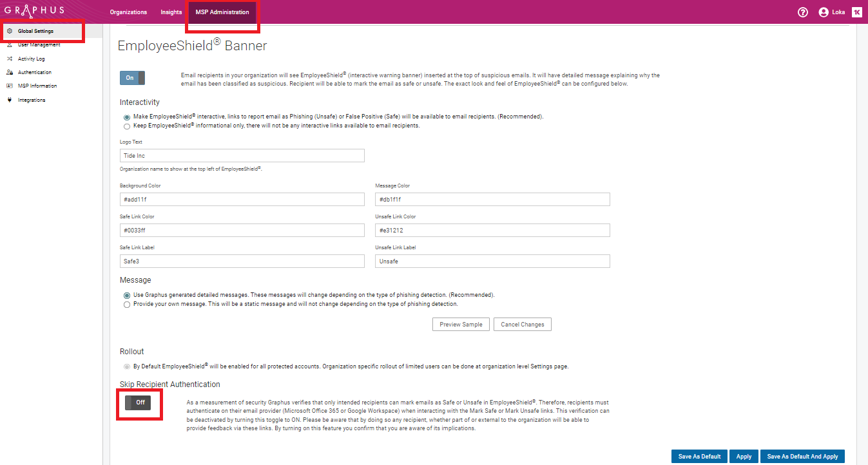The image size is (868, 465).
Task: Click the Message Color field #db1f1f
Action: (492, 199)
